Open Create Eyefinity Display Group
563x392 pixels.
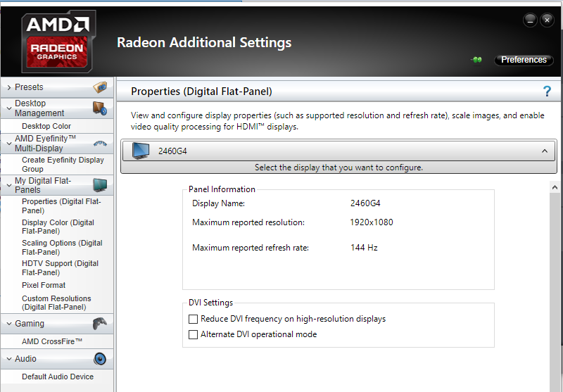click(x=63, y=165)
